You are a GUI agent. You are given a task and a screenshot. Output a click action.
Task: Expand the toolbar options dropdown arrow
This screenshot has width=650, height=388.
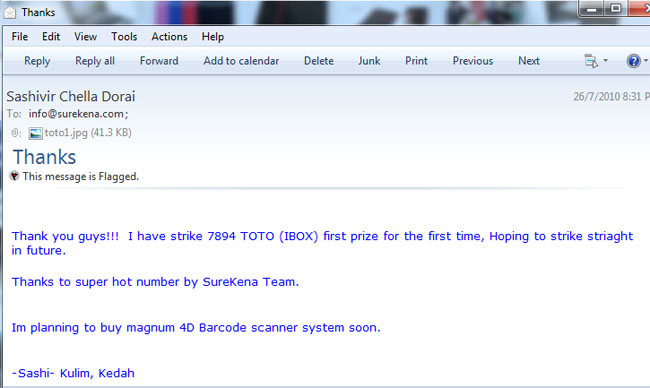click(x=605, y=61)
